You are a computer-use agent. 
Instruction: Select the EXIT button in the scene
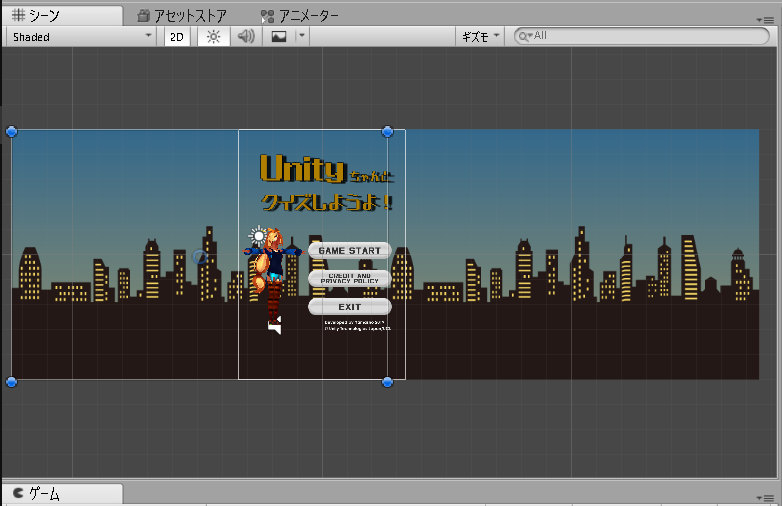pos(350,307)
